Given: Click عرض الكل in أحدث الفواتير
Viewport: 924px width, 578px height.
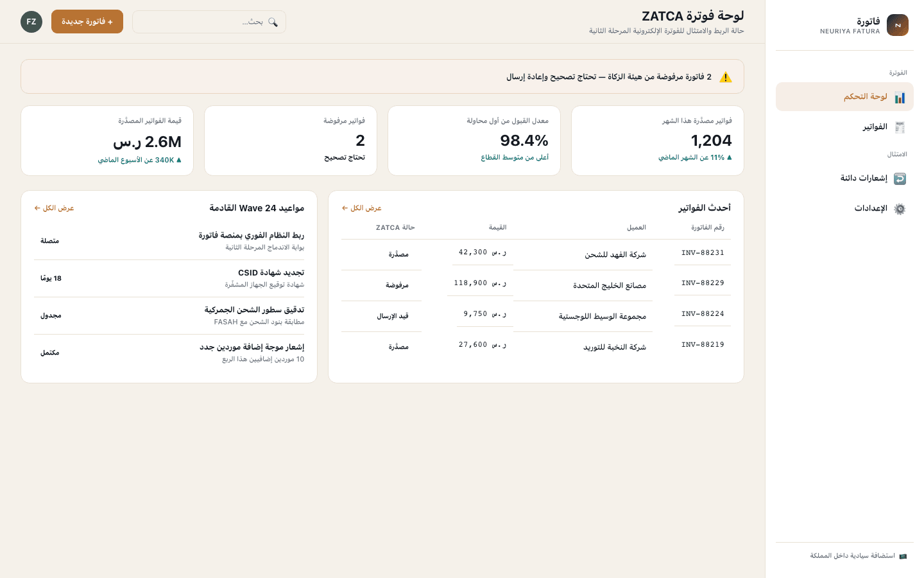Looking at the screenshot, I should (x=361, y=208).
